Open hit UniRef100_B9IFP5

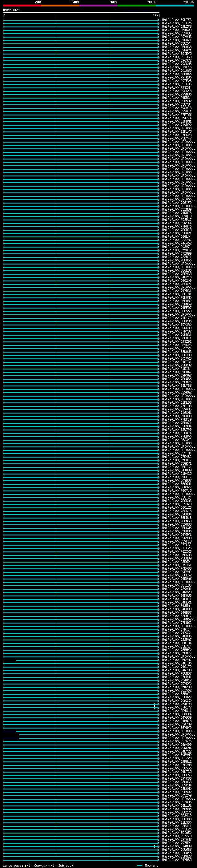point(177,23)
